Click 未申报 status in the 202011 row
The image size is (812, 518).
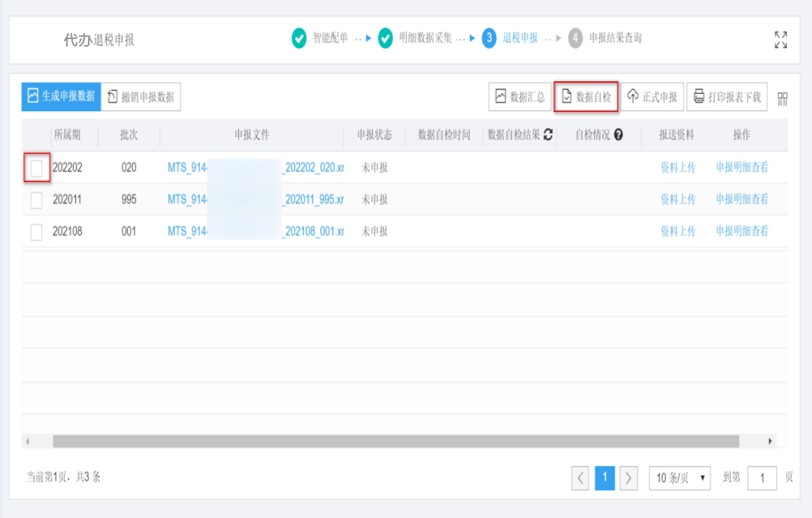pyautogui.click(x=374, y=199)
